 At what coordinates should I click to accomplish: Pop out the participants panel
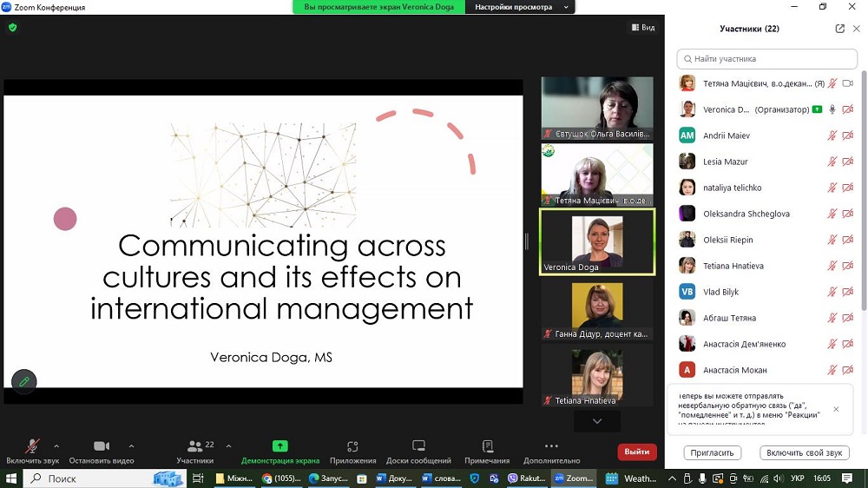839,29
